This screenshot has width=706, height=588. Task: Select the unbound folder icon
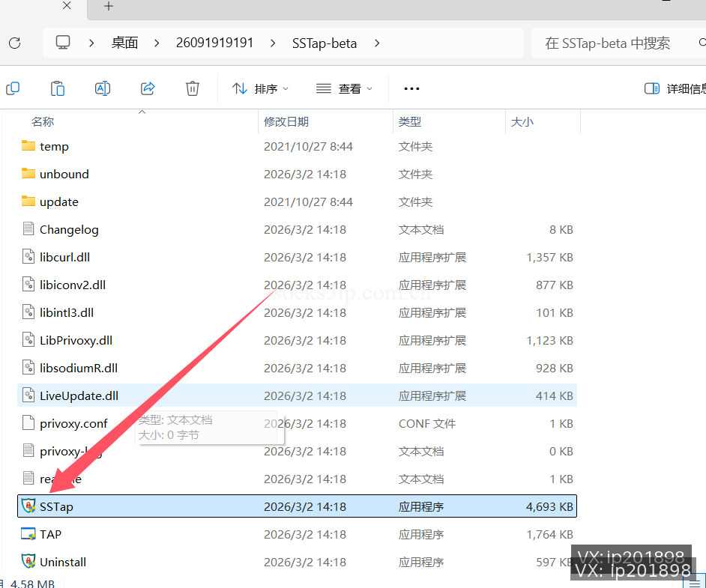[28, 174]
